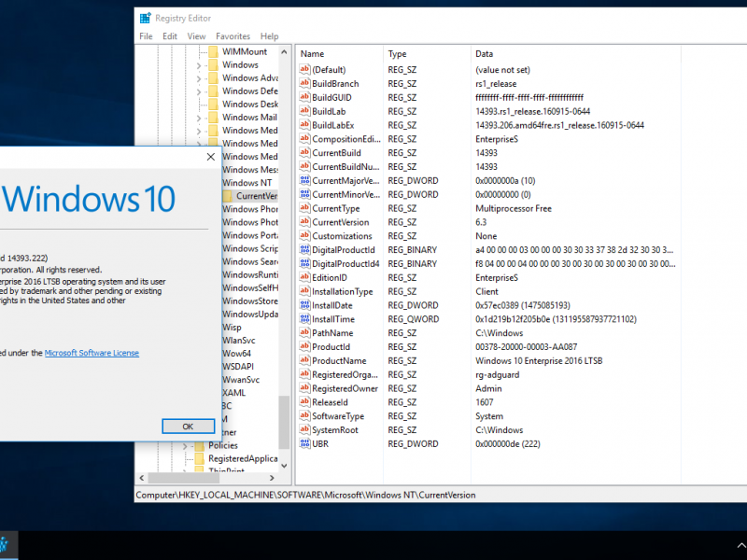
Task: Select the BuildBranch string value icon
Action: coord(305,83)
